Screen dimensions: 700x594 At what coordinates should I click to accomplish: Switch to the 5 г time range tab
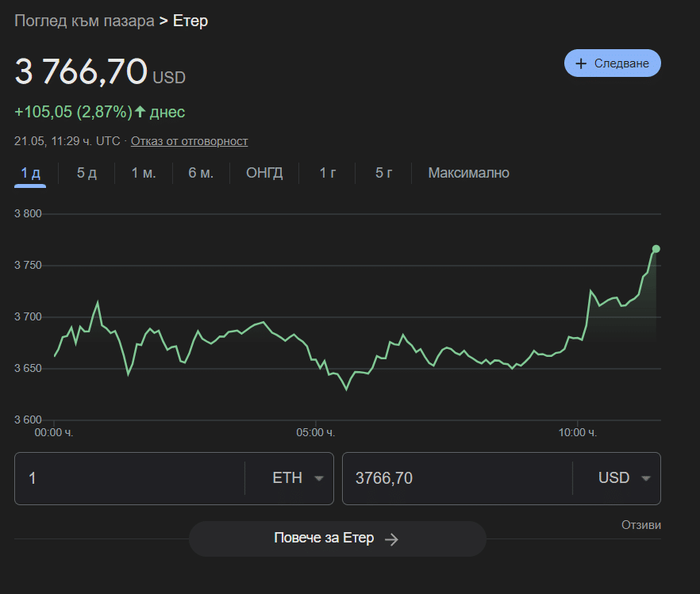[x=383, y=173]
